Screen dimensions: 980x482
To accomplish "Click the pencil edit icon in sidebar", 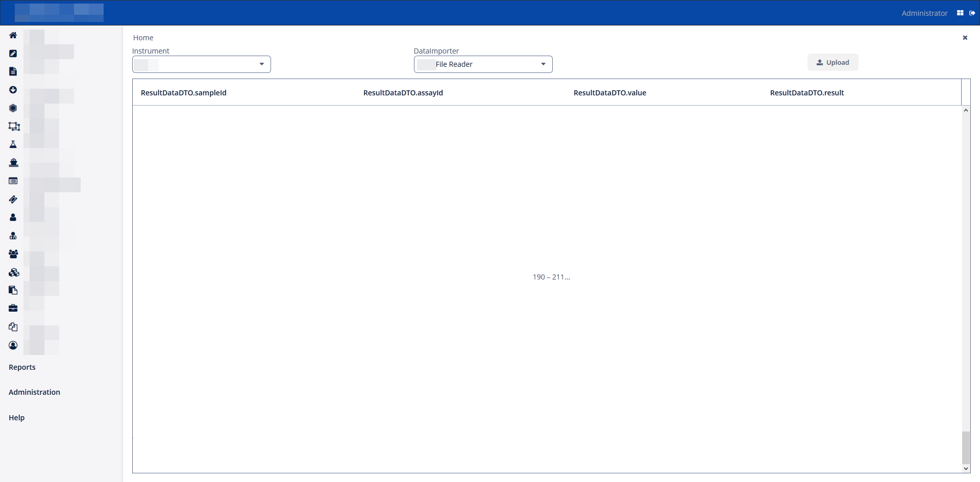I will 13,54.
